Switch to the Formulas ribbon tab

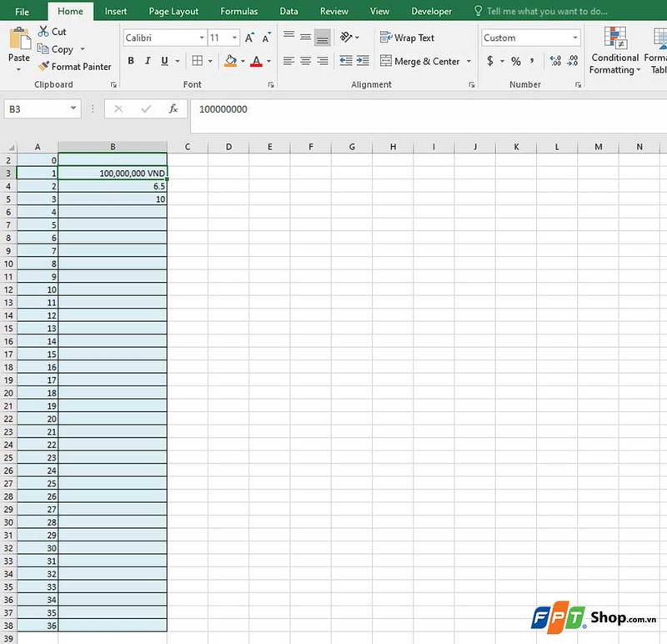(x=238, y=11)
